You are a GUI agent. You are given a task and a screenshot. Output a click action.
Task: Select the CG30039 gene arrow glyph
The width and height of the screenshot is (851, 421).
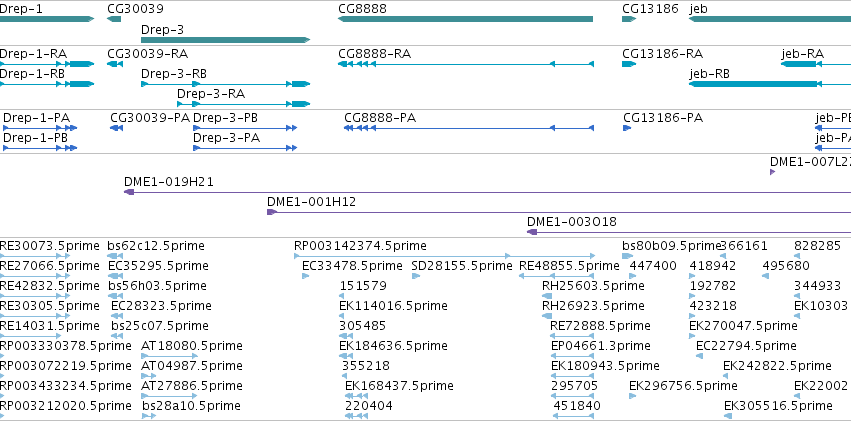click(114, 19)
